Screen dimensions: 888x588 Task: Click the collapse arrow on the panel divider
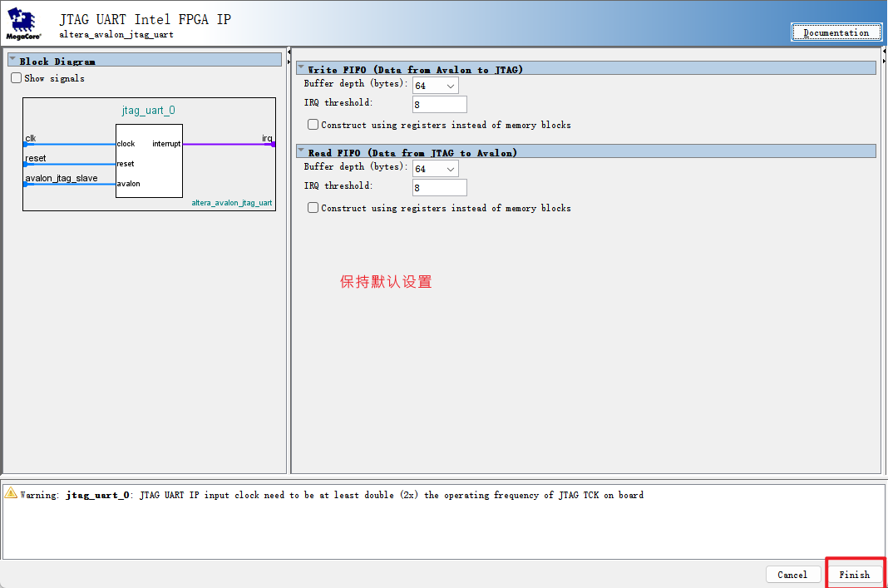289,52
